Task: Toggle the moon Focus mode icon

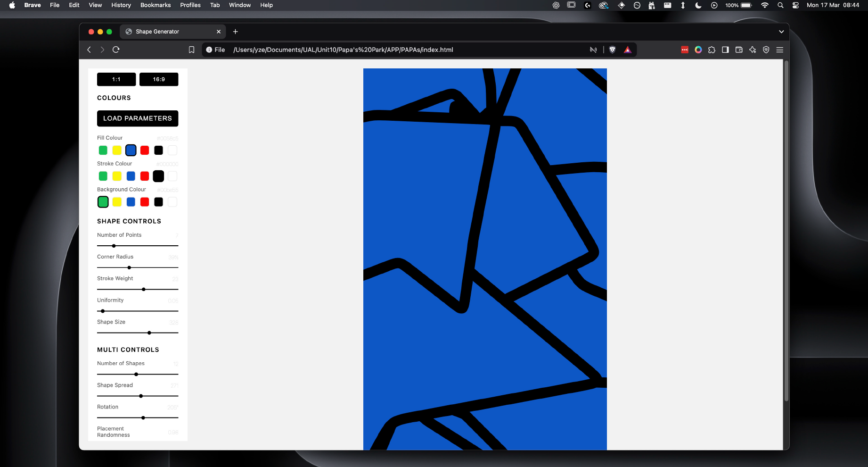Action: point(698,5)
